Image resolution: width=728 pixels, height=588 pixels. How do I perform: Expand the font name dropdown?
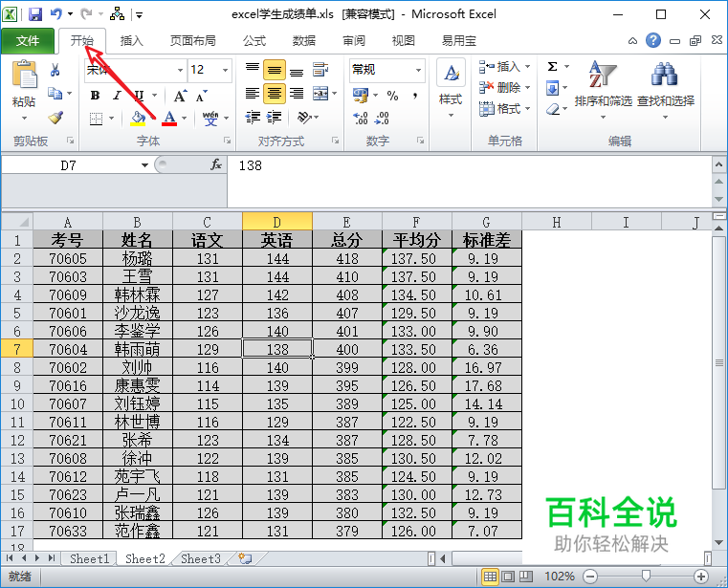pyautogui.click(x=180, y=70)
